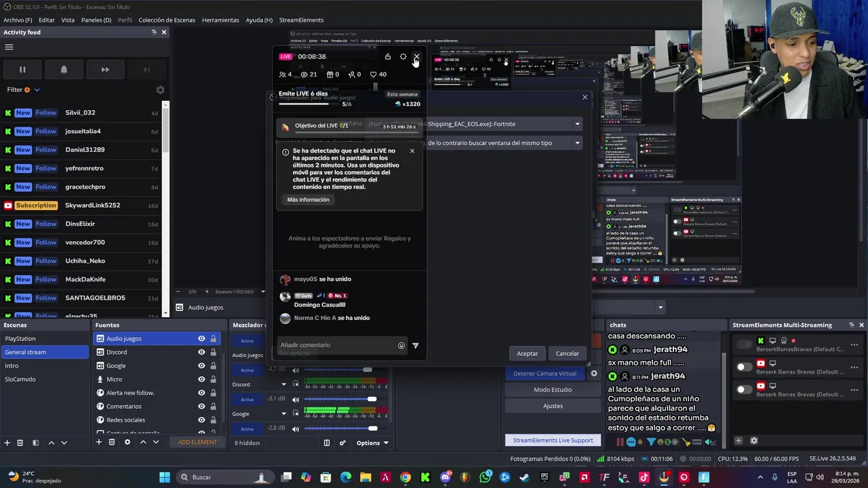Open scene filters icon in Escenas
The width and height of the screenshot is (868, 488).
(35, 443)
